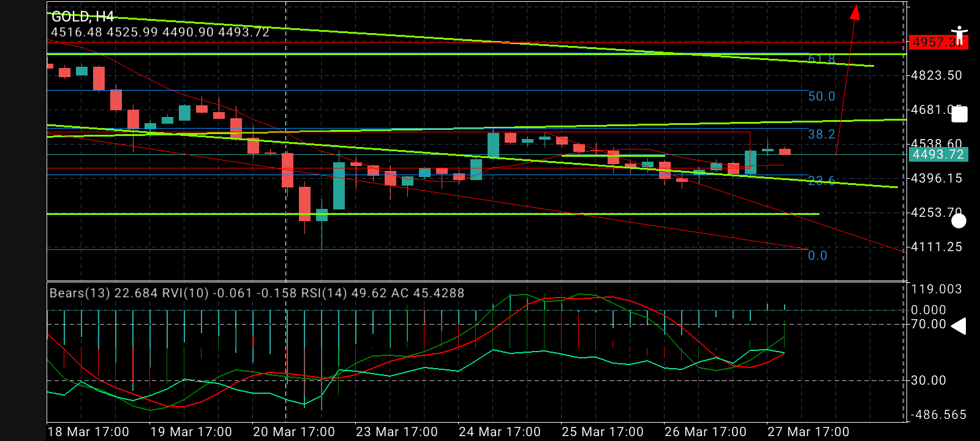Select the 50.0 Fibonacci level label
The width and height of the screenshot is (980, 441).
(x=821, y=96)
